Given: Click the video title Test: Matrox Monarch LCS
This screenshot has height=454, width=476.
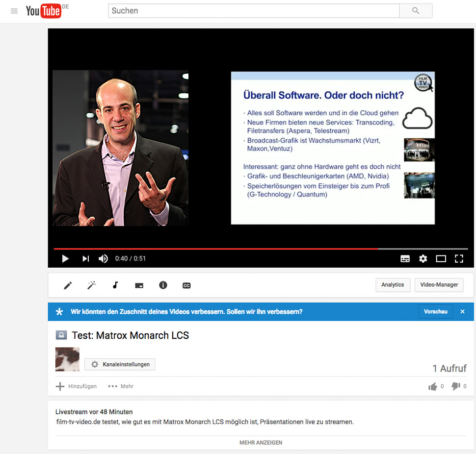Looking at the screenshot, I should pyautogui.click(x=130, y=335).
